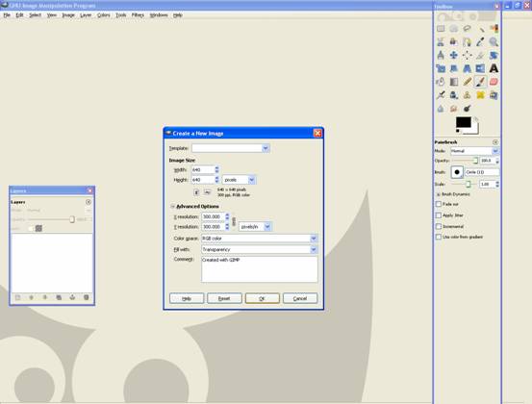This screenshot has width=532, height=404.
Task: Select the Bucket Fill tool
Action: 441,82
